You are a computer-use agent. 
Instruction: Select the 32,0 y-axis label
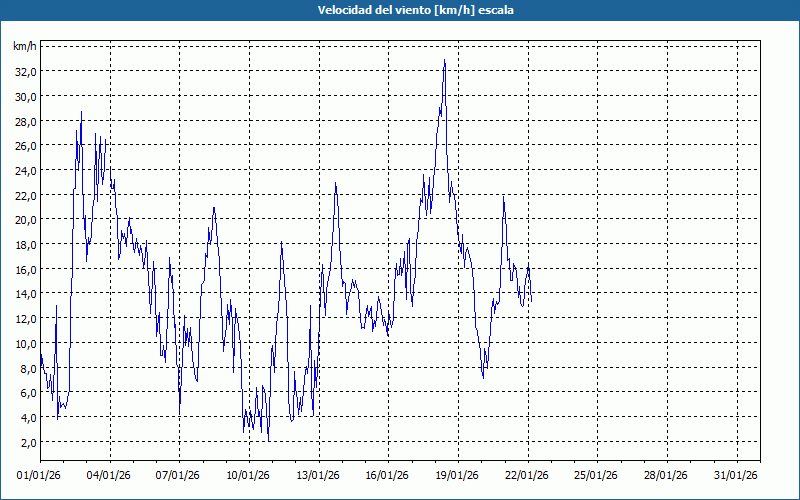pos(25,72)
